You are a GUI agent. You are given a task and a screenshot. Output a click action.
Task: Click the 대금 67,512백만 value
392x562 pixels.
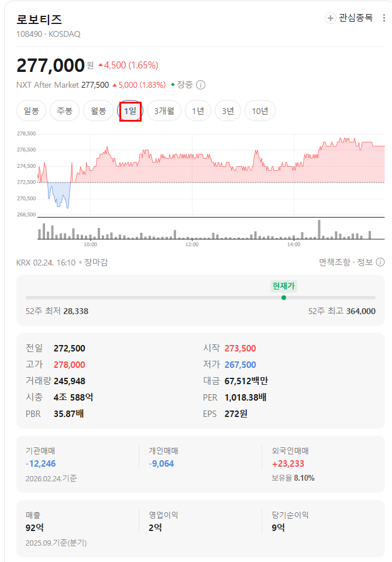pos(246,381)
